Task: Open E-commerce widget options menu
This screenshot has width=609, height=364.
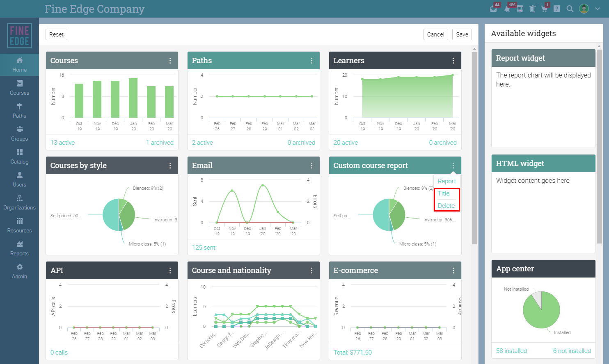Action: [x=453, y=271]
